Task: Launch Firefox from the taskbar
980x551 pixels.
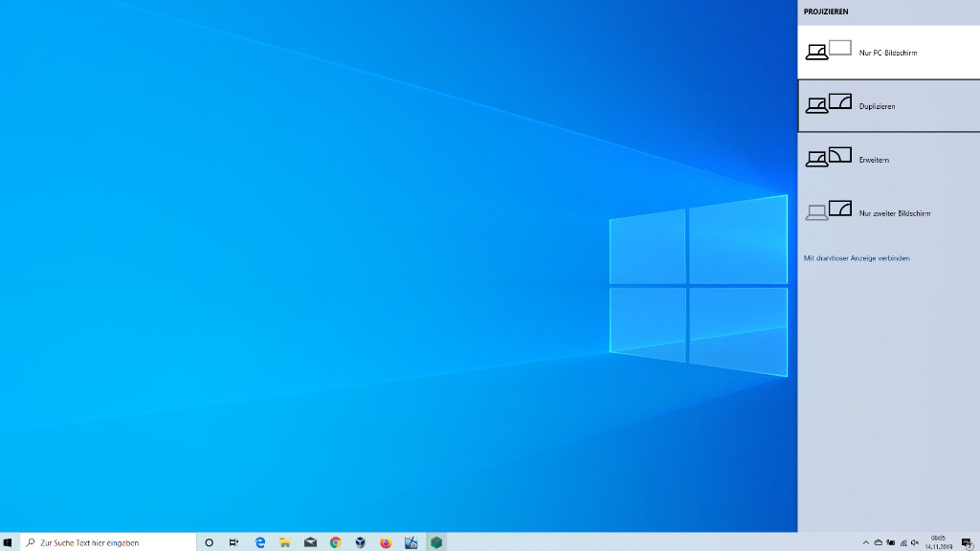Action: click(x=386, y=542)
